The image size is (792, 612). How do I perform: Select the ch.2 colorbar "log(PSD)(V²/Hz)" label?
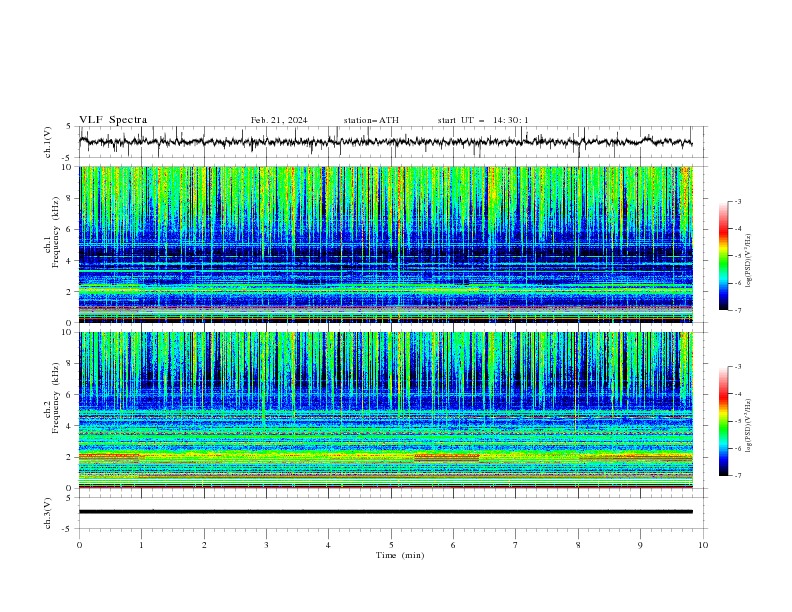[x=749, y=426]
